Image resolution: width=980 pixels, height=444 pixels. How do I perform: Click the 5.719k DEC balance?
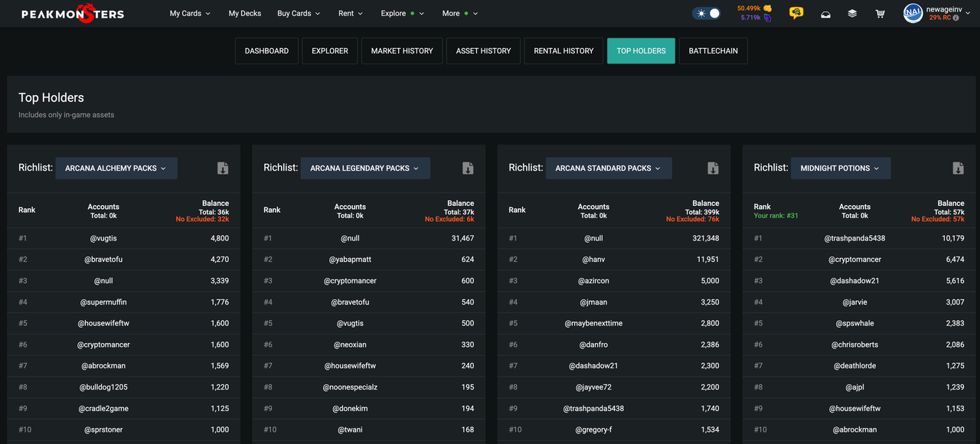coord(750,18)
